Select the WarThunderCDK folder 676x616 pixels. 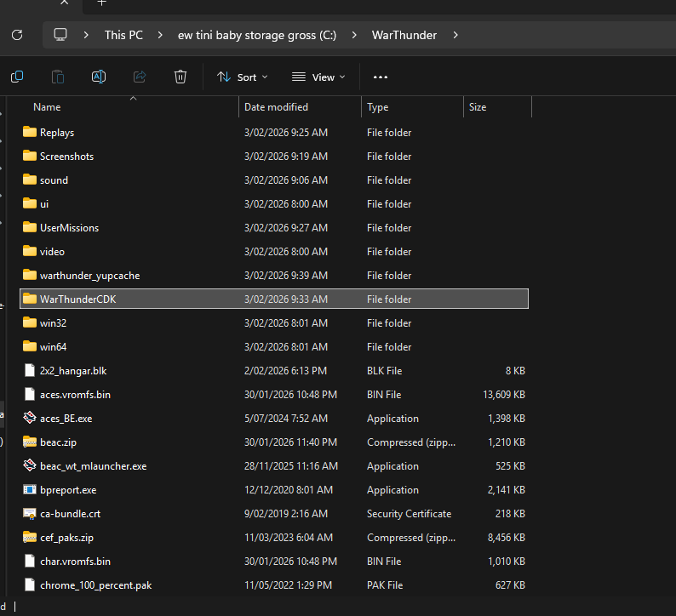(x=83, y=299)
